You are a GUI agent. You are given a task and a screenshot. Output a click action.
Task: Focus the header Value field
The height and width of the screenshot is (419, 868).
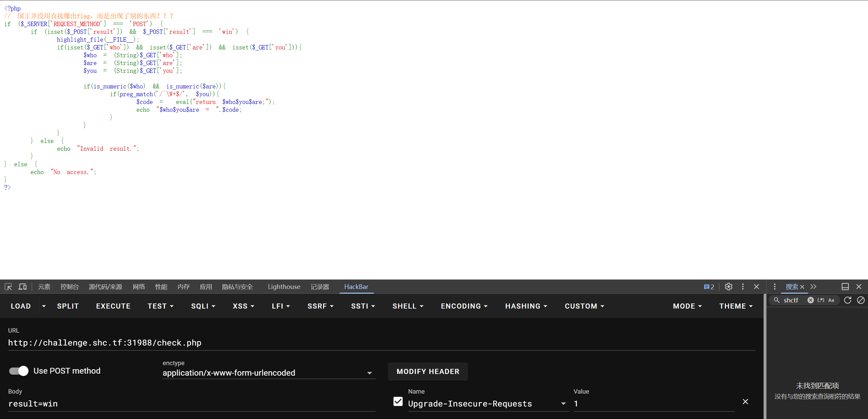point(654,404)
